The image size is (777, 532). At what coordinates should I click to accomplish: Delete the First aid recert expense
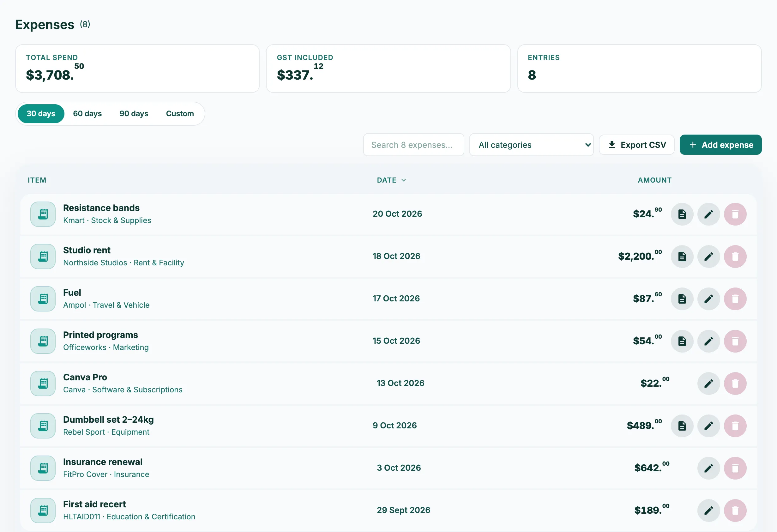point(735,510)
